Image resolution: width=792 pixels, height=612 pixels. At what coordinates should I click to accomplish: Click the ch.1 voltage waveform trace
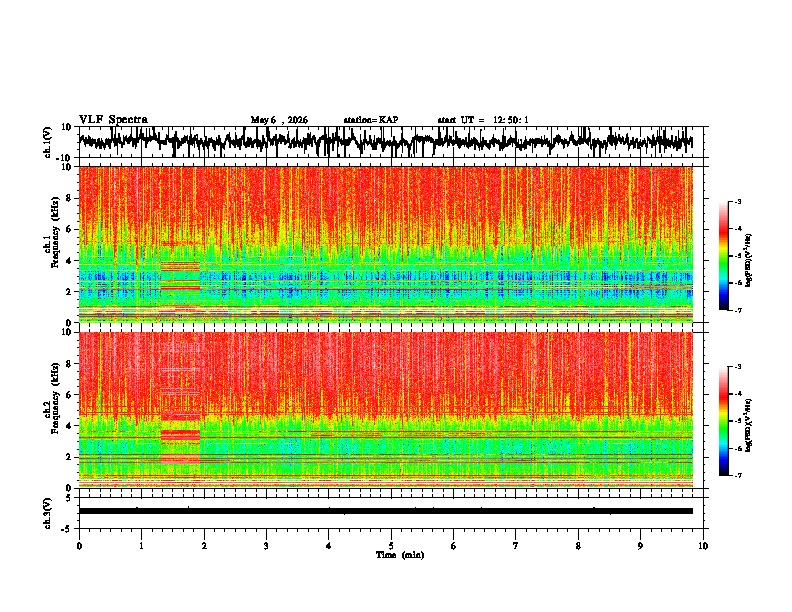point(385,141)
